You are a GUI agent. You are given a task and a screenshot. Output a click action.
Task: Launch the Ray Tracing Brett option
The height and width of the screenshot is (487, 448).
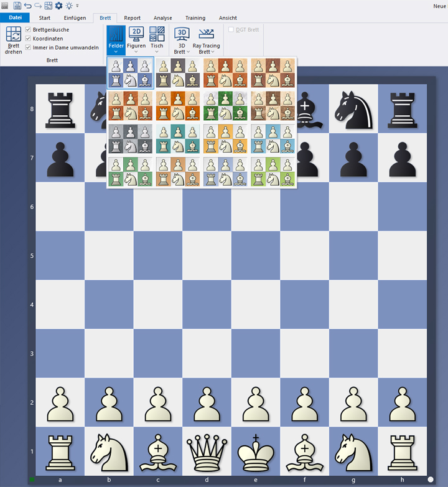pos(206,40)
